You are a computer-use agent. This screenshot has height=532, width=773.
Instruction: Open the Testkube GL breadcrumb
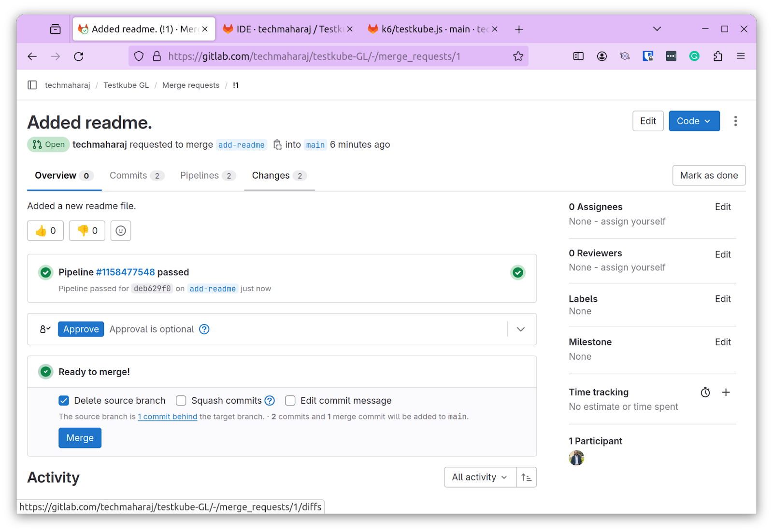126,85
